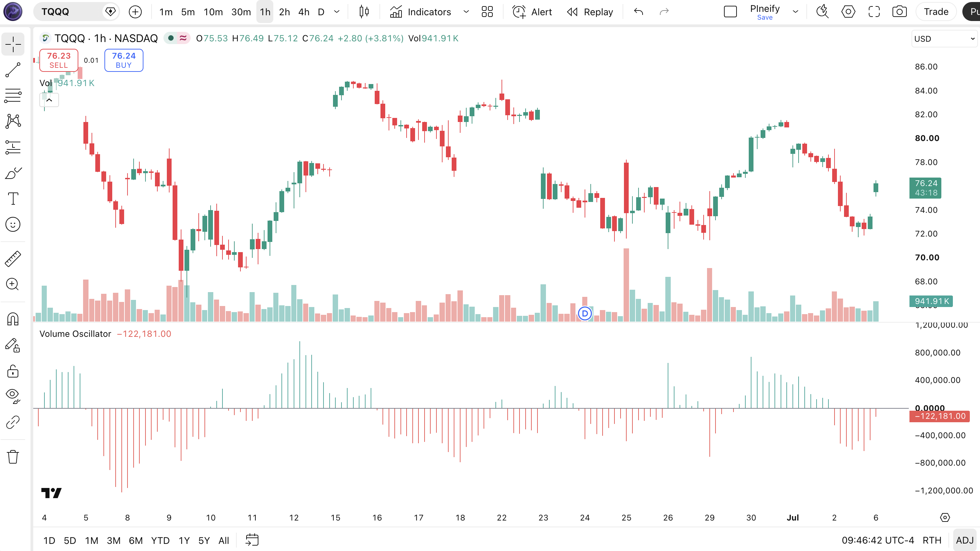Viewport: 980px width, 551px height.
Task: Click the 76.23 SELL button
Action: [x=59, y=60]
